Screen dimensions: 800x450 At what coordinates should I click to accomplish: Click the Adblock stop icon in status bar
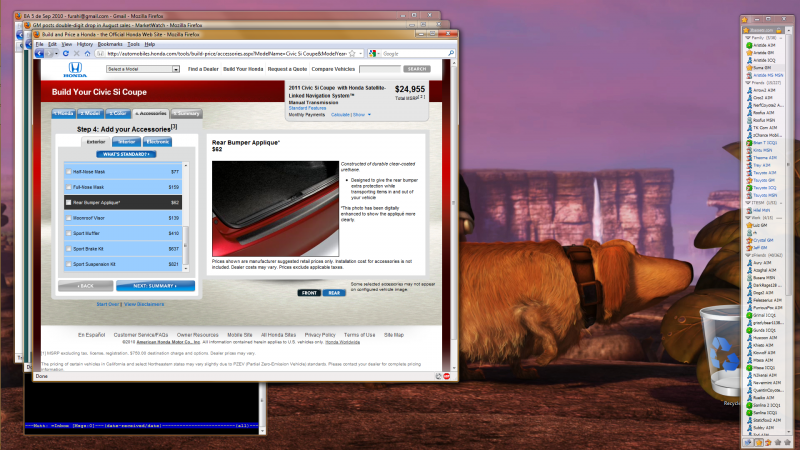(448, 377)
